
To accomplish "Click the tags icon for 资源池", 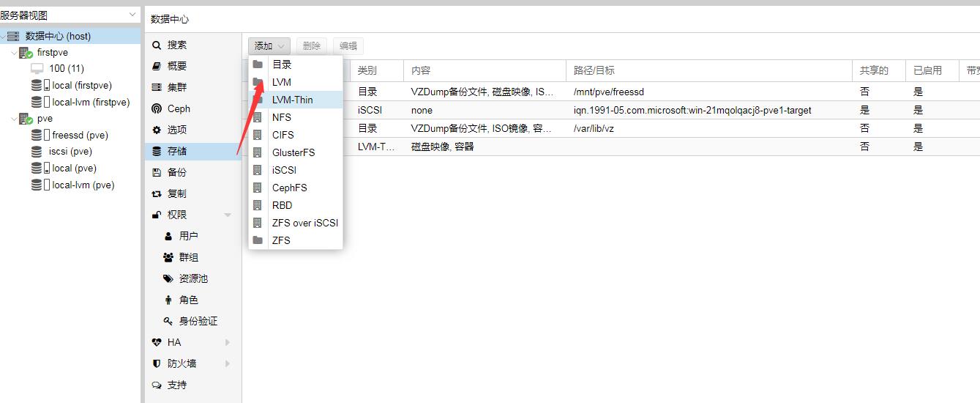I will pyautogui.click(x=168, y=279).
